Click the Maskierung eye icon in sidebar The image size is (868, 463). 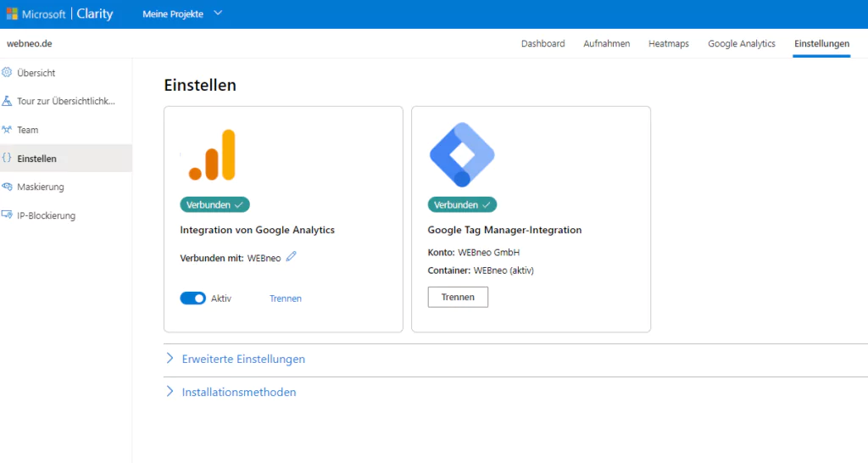coord(7,187)
